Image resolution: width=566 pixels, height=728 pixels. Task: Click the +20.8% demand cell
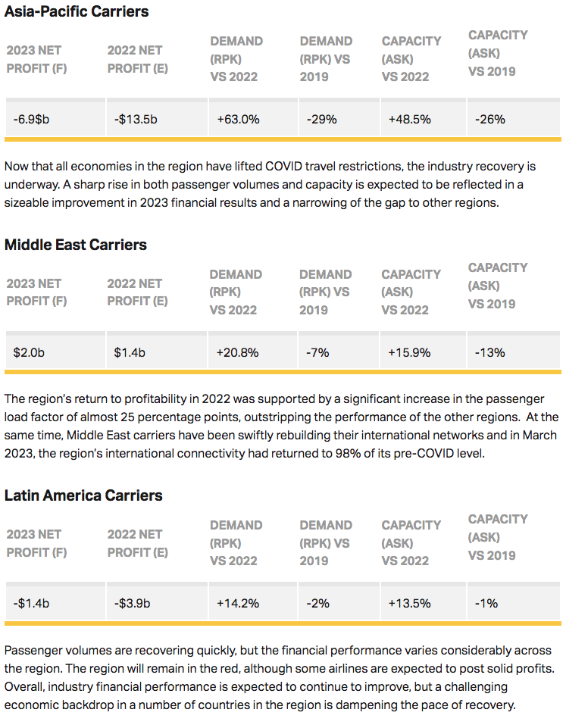click(238, 352)
